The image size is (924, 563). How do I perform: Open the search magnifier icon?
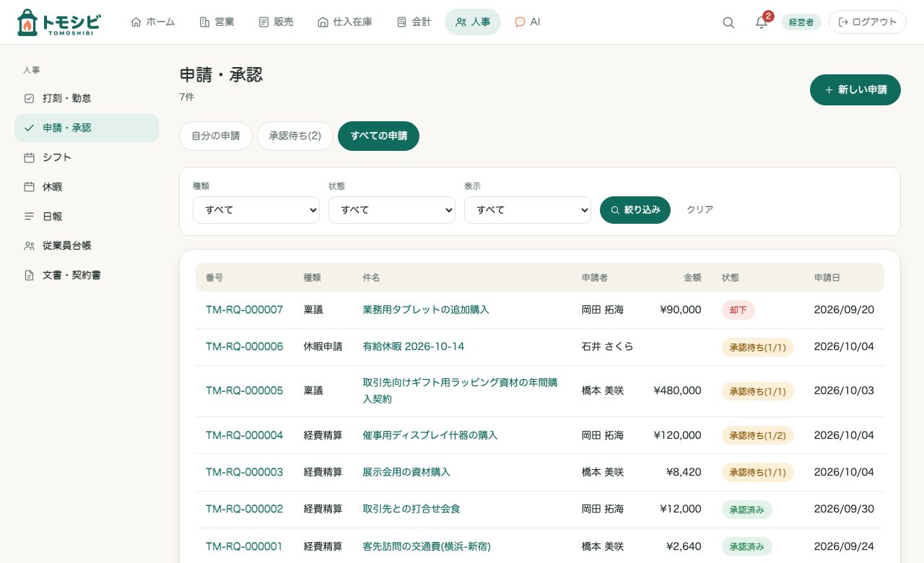tap(728, 22)
